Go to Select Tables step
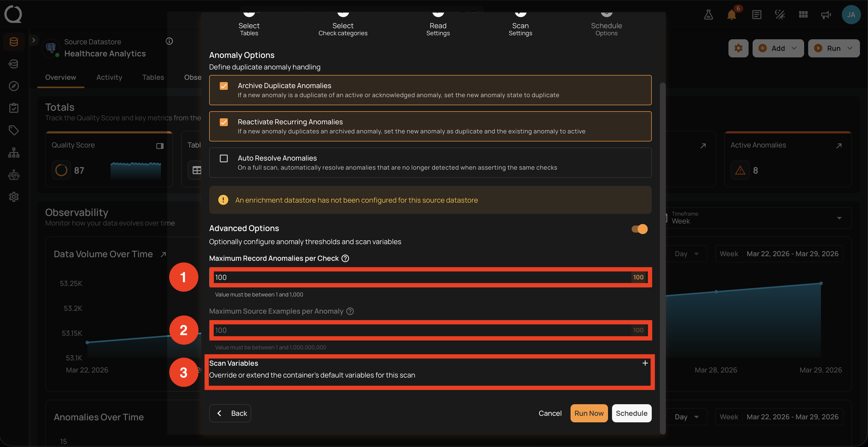868x447 pixels. tap(249, 24)
